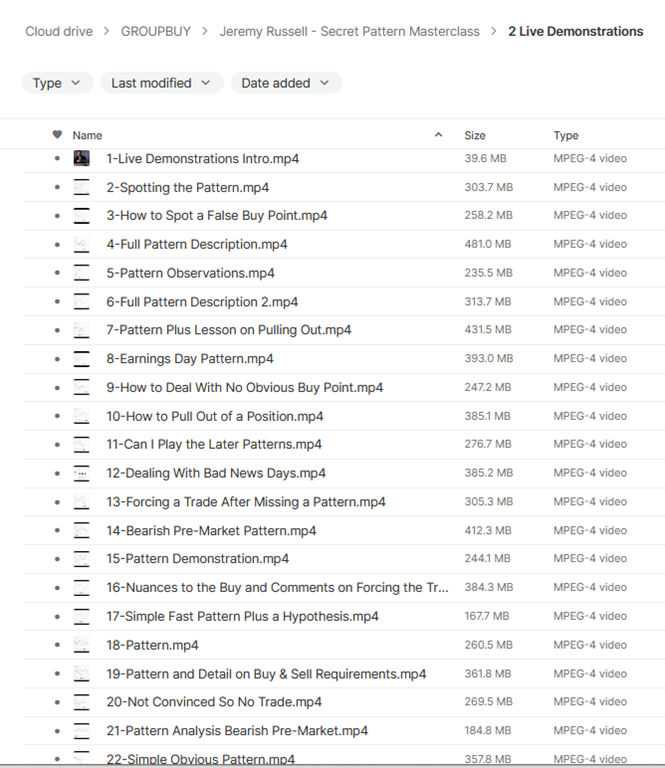Click the 167.7 MB size value
Viewport: 665px width, 768px height.
click(487, 616)
